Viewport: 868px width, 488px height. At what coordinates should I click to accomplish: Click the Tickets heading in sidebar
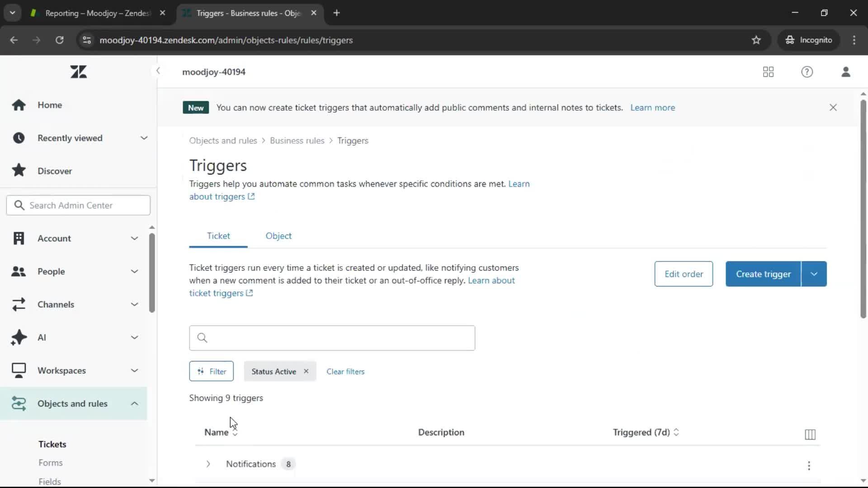52,444
